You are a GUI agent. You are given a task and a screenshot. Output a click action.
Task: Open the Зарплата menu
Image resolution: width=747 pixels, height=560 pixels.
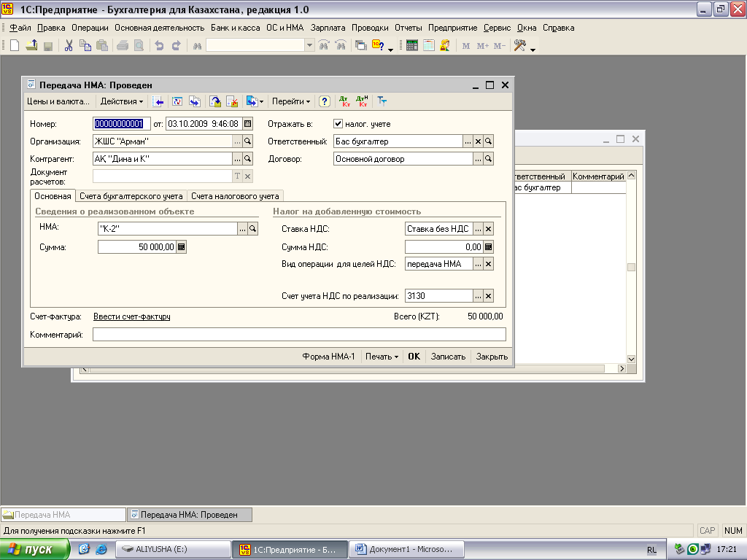328,28
